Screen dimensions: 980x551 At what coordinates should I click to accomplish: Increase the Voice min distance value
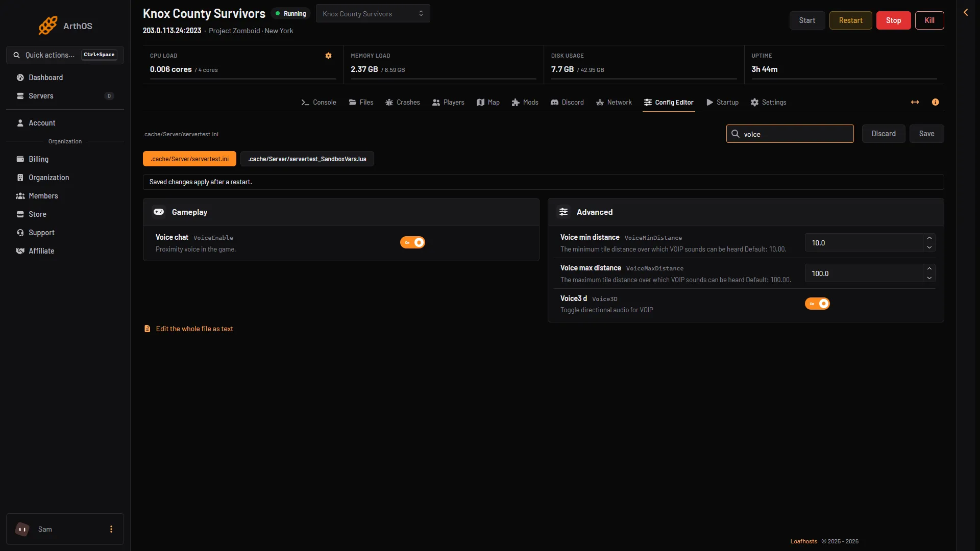point(929,238)
